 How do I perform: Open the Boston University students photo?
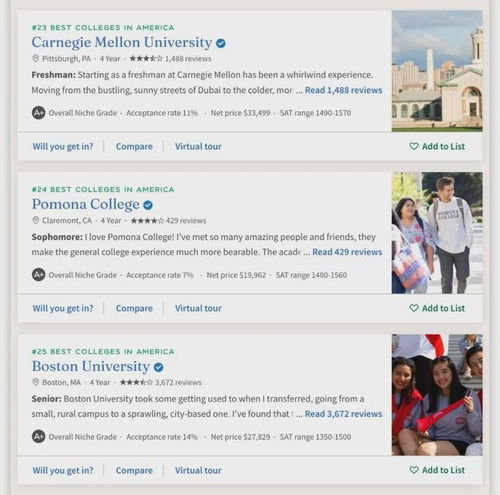click(x=437, y=395)
